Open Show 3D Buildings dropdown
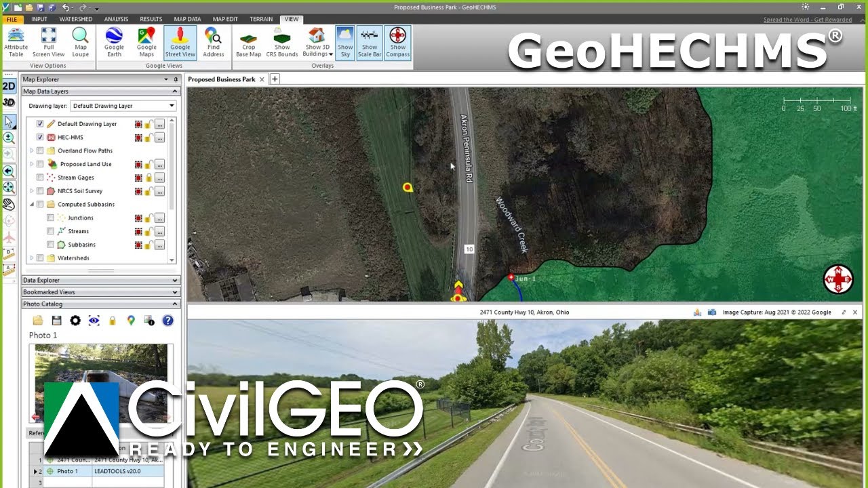Viewport: 868px width, 488px height. click(x=317, y=43)
